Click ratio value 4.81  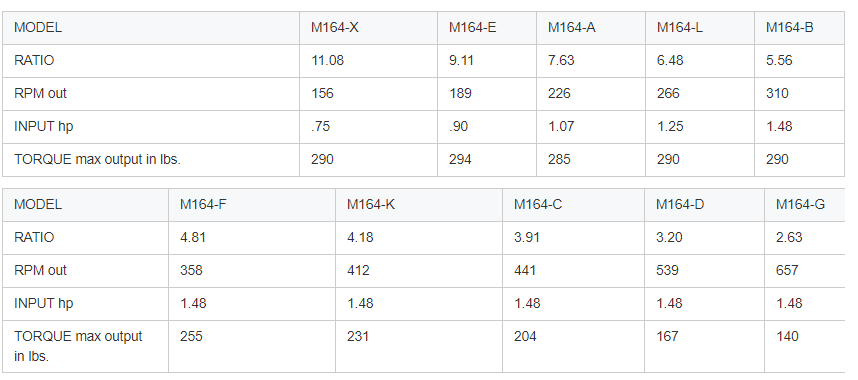(x=193, y=238)
